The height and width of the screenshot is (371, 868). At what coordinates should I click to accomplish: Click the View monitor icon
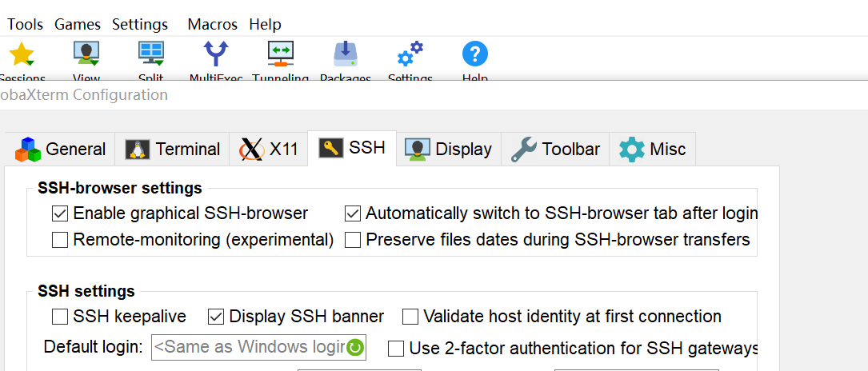pos(86,54)
